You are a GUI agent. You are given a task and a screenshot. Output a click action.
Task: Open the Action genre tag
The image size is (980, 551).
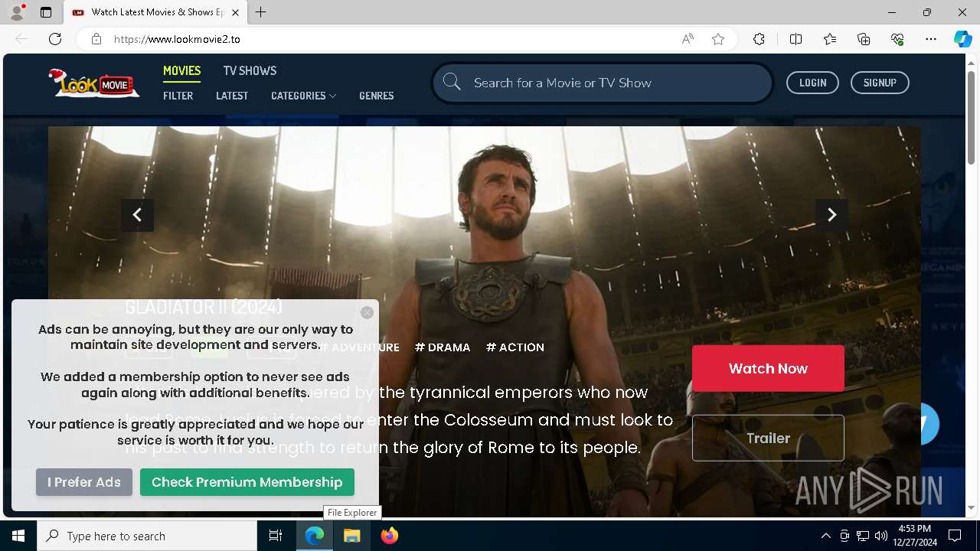point(515,347)
